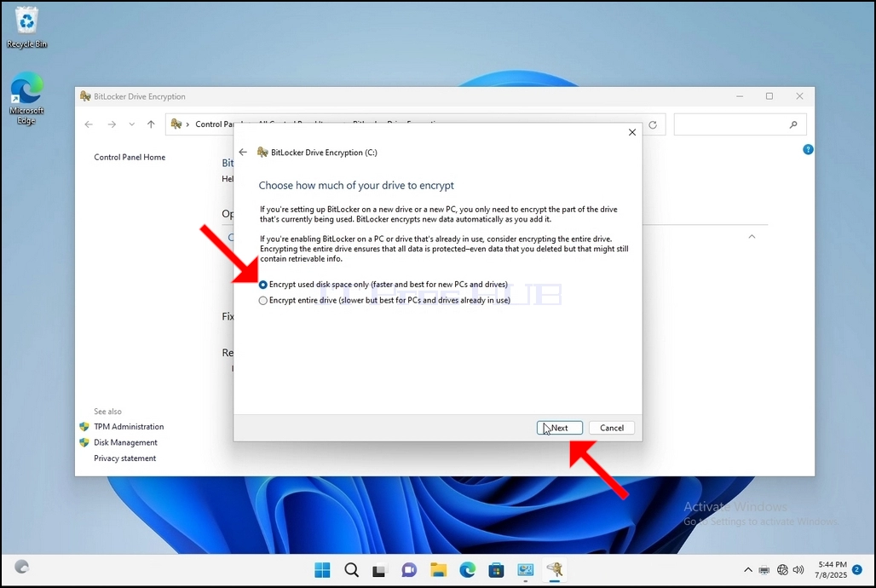The height and width of the screenshot is (588, 876).
Task: Open the Privacy statement link
Action: [124, 458]
